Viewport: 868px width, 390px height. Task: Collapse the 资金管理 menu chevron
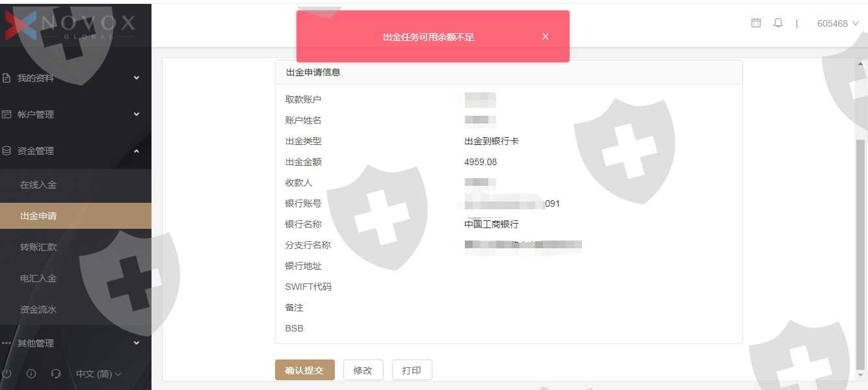coord(137,151)
